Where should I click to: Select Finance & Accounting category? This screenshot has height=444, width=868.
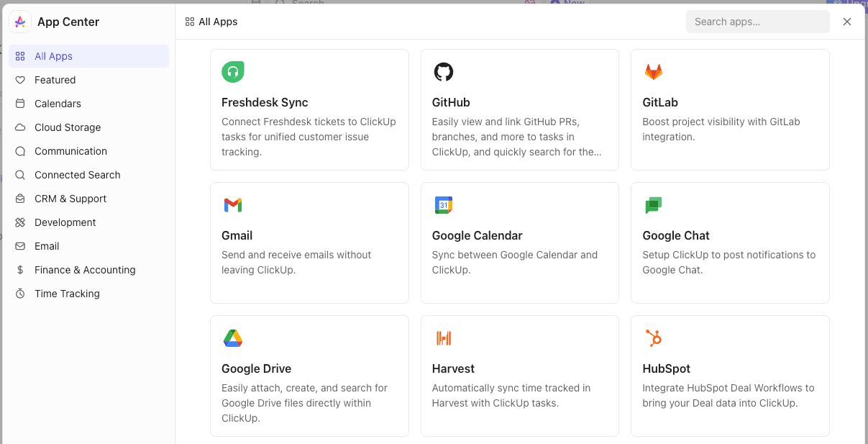(x=89, y=270)
